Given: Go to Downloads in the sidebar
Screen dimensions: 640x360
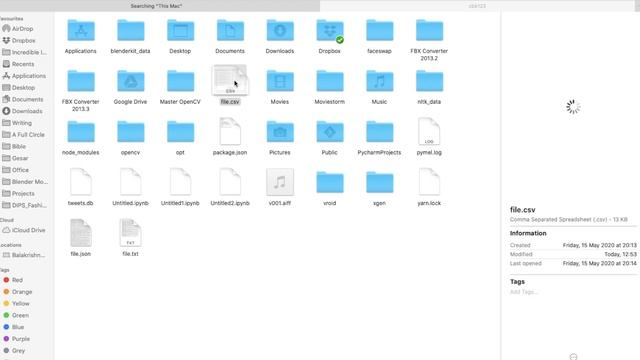Looking at the screenshot, I should tap(22, 111).
